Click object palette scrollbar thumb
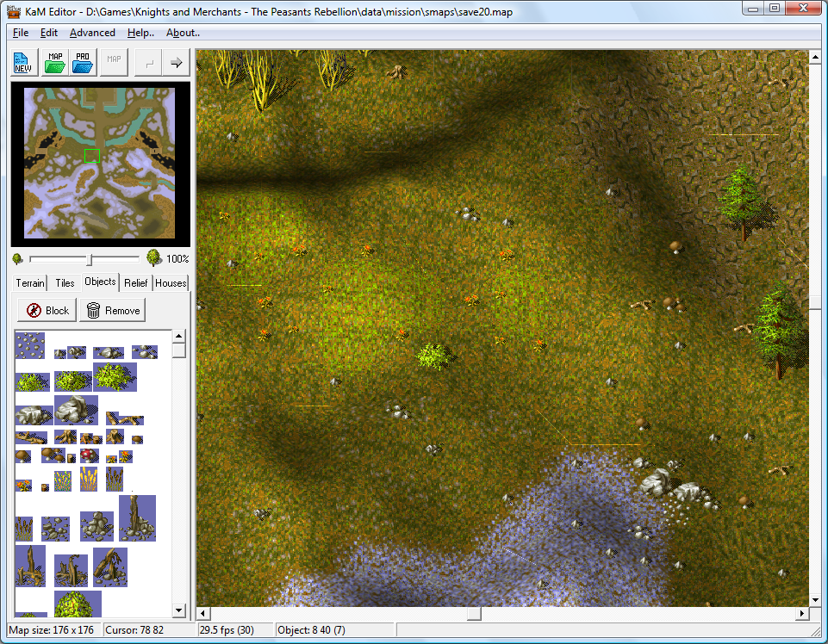828x644 pixels. click(x=179, y=351)
